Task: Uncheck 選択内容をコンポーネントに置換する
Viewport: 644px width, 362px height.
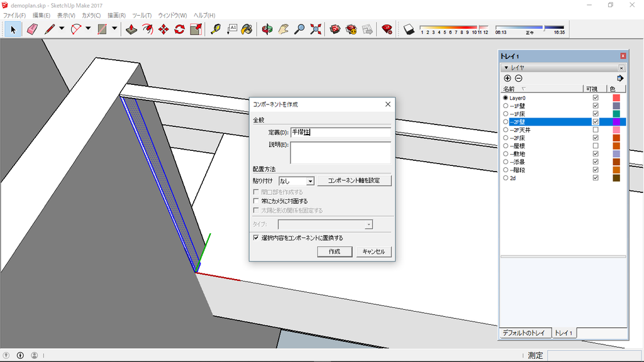Action: pos(257,238)
